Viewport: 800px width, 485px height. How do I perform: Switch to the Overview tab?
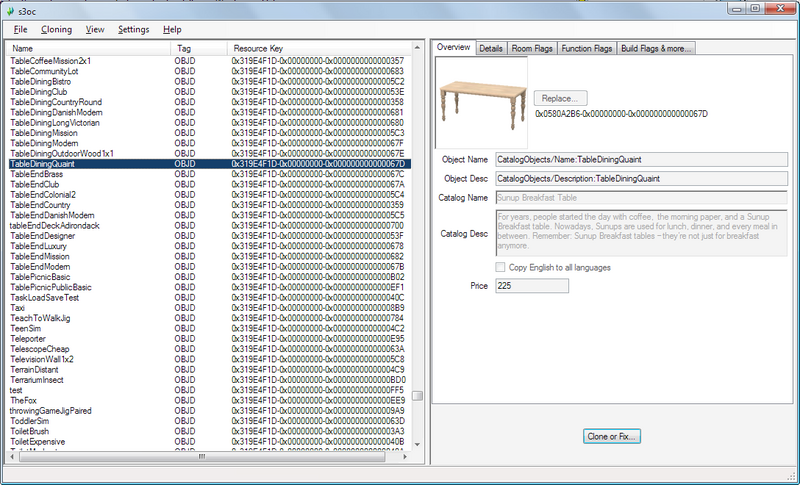(x=454, y=47)
